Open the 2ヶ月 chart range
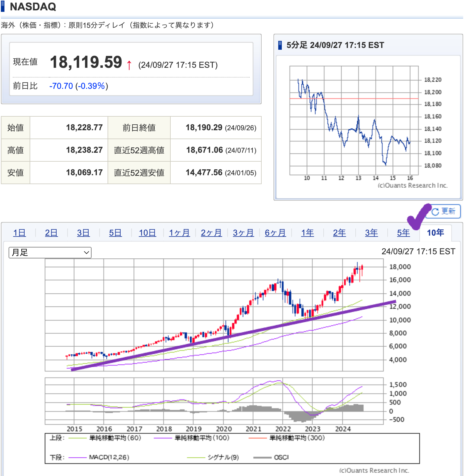 coord(211,233)
